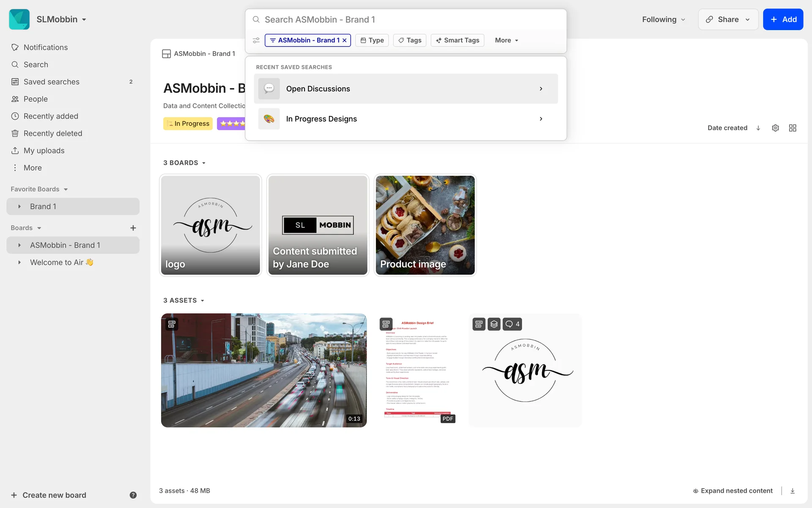Click the help question mark icon

133,495
